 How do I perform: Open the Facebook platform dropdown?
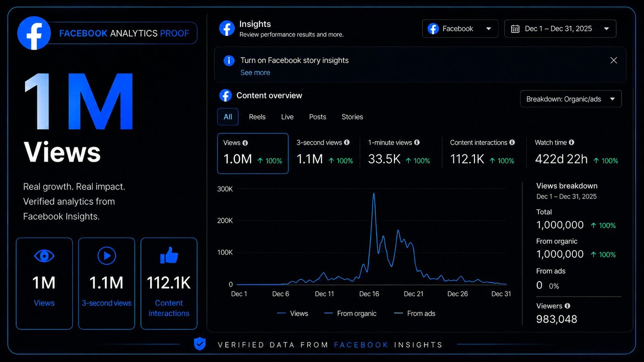click(460, 29)
